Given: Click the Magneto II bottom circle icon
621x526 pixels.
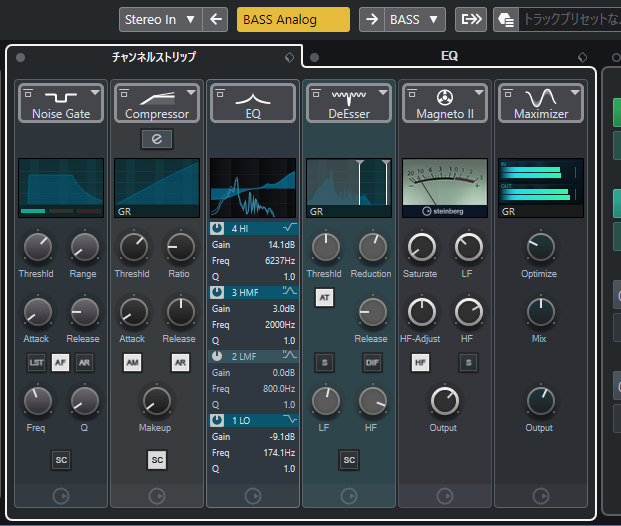Looking at the screenshot, I should pyautogui.click(x=445, y=496).
